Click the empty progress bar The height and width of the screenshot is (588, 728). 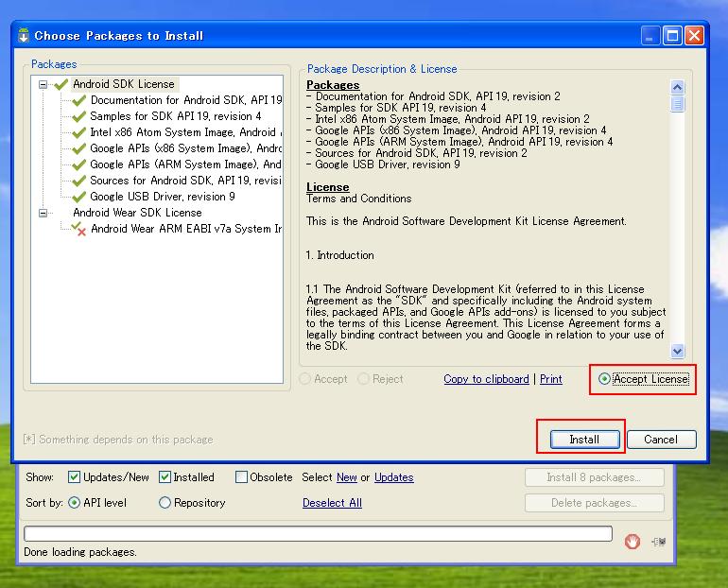(318, 534)
